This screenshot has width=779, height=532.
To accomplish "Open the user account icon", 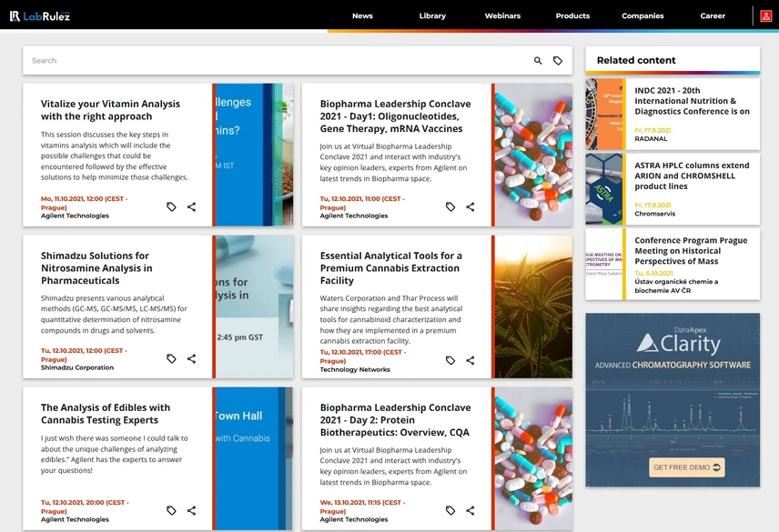I will pyautogui.click(x=765, y=15).
